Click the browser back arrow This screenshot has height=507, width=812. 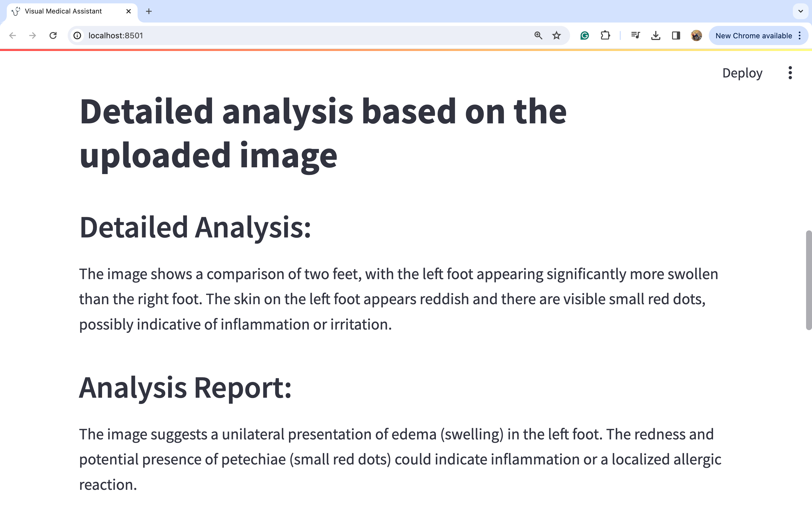(x=13, y=35)
